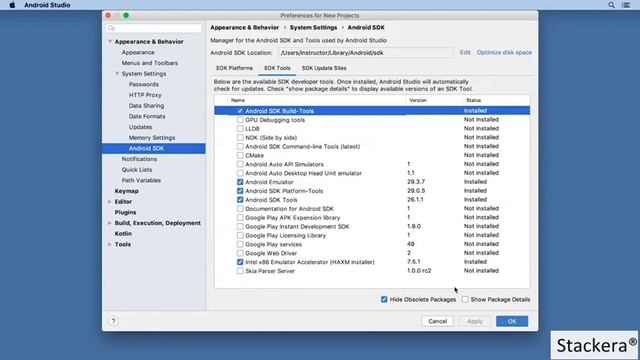
Task: Open Updates settings page
Action: point(140,127)
